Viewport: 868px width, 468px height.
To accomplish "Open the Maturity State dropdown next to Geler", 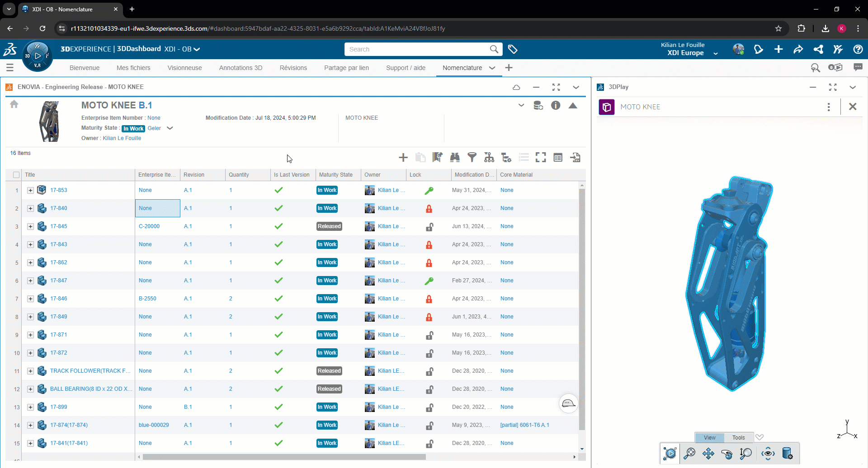I will tap(170, 128).
